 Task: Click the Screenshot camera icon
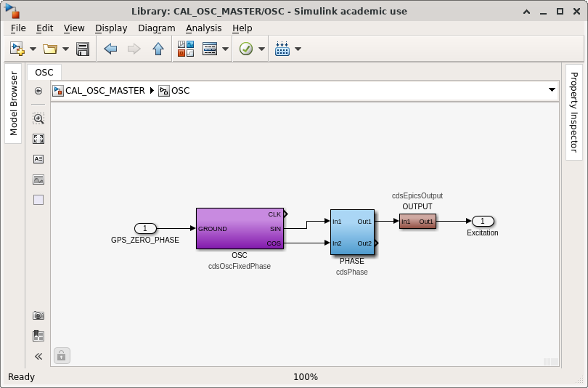[38, 315]
